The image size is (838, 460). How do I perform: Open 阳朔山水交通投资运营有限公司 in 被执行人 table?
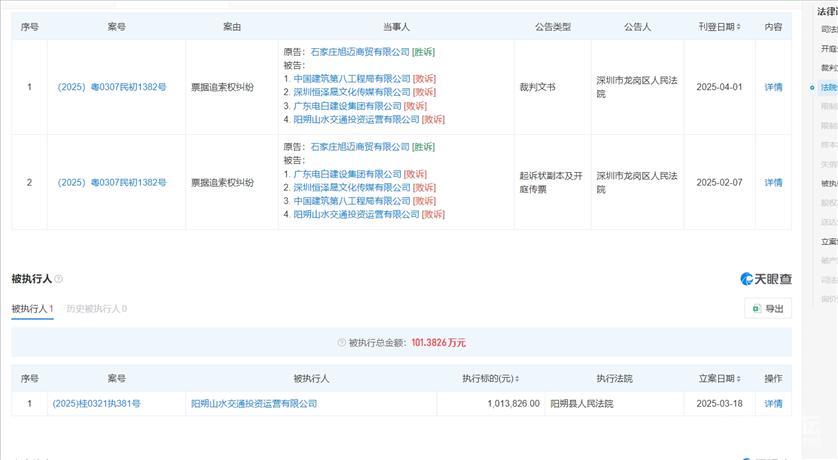[x=254, y=403]
